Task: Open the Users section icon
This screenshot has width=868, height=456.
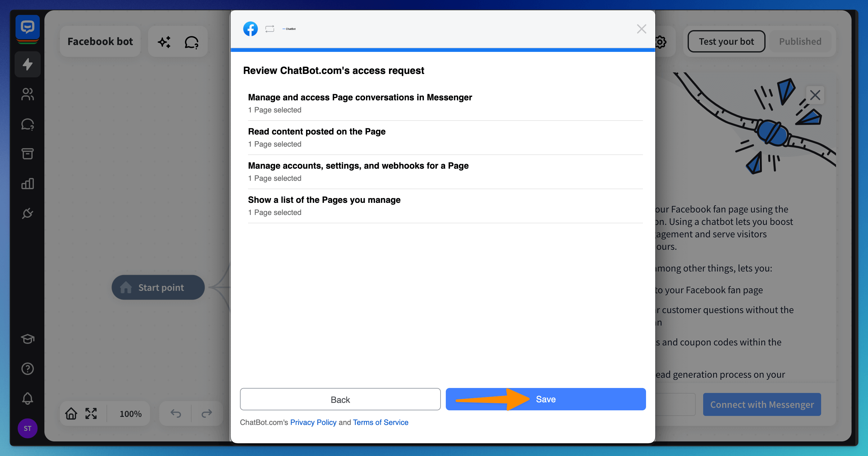Action: [27, 94]
